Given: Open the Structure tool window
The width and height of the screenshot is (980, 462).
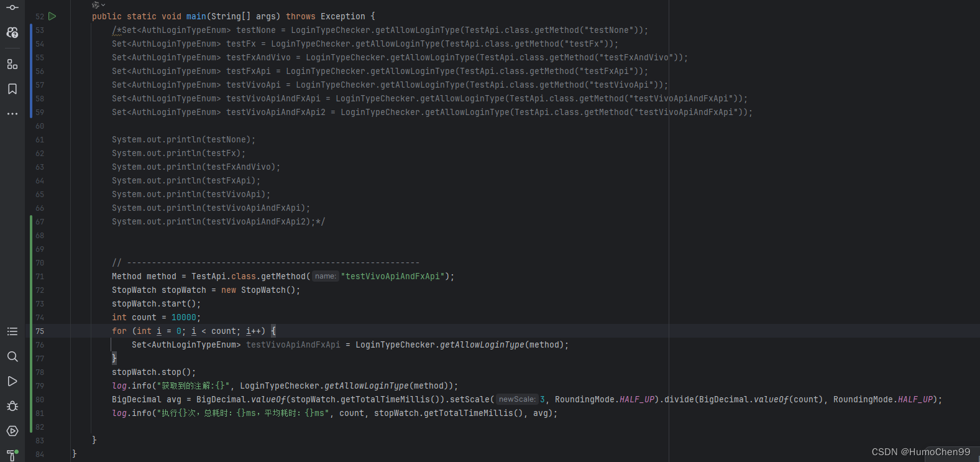Looking at the screenshot, I should point(12,64).
